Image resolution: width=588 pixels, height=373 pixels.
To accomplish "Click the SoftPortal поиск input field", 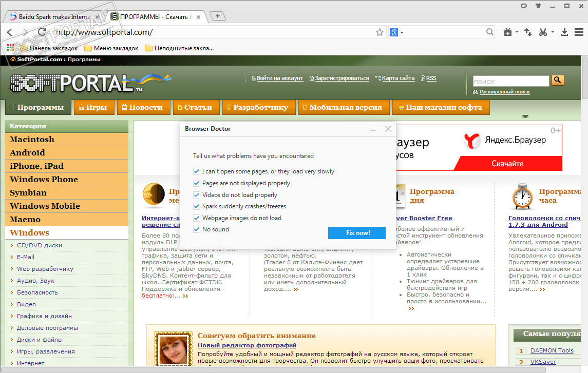I will pos(511,81).
